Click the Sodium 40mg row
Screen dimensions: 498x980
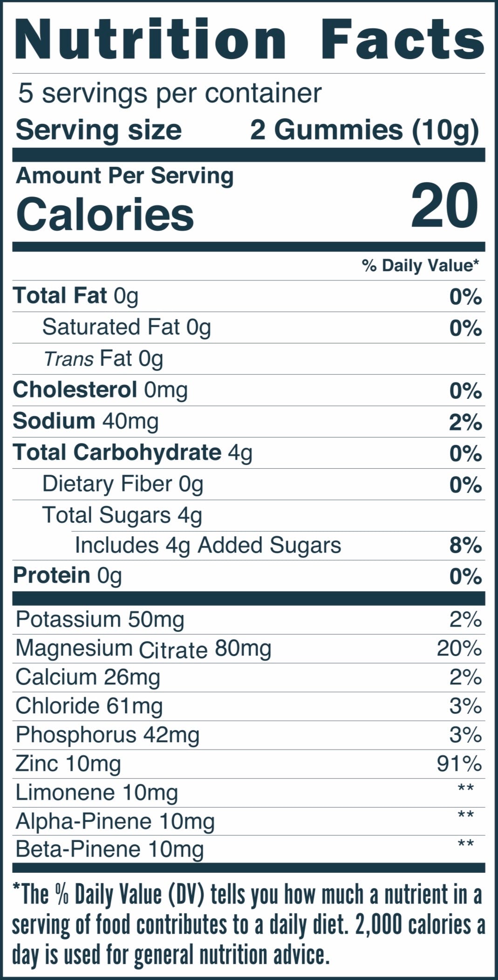coord(249,421)
